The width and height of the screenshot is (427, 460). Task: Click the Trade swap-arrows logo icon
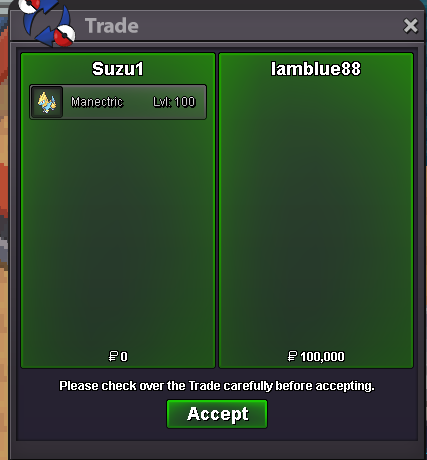[47, 23]
